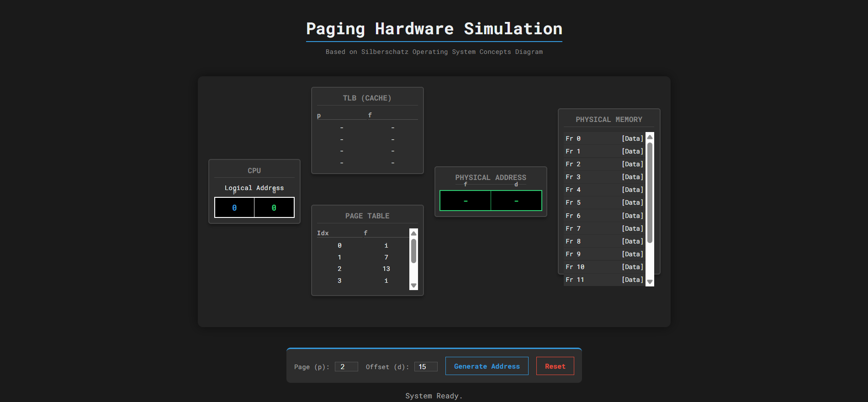Click Fr 5 in physical memory
The height and width of the screenshot is (402, 868).
tap(604, 202)
